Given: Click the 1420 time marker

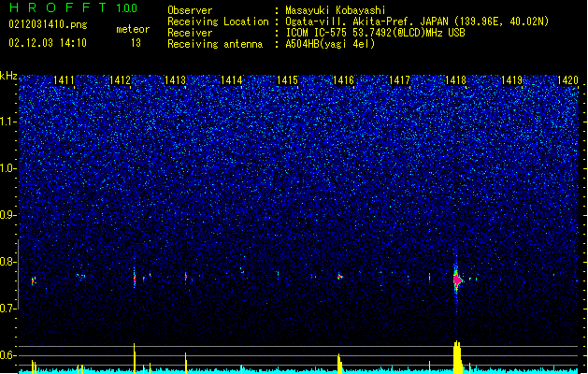Looking at the screenshot, I should coord(567,80).
